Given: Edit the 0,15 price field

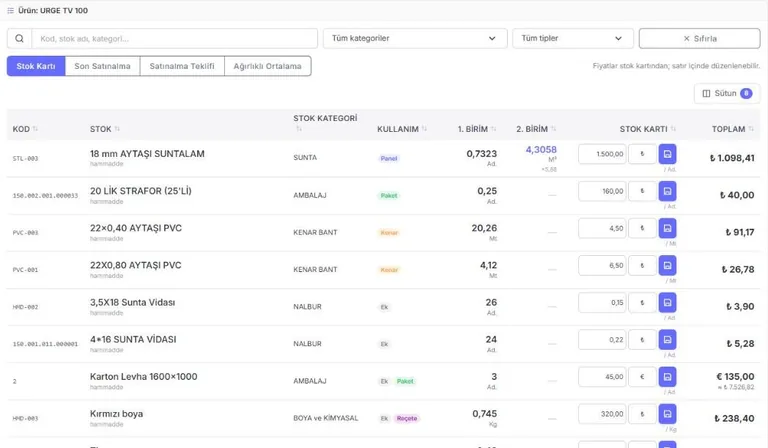Looking at the screenshot, I should (x=602, y=303).
